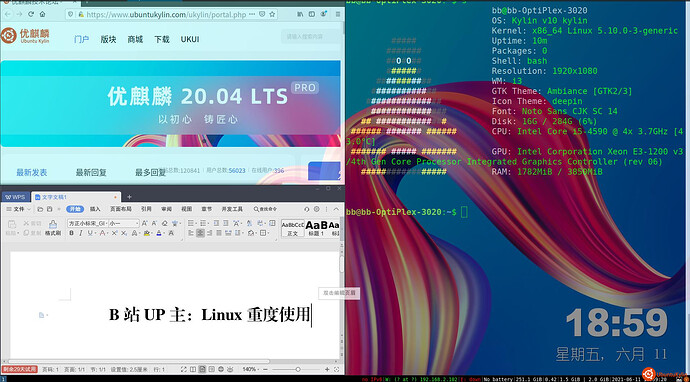This screenshot has width=690, height=382.
Task: Click the 剩余29天试用 trial badge
Action: [x=19, y=369]
